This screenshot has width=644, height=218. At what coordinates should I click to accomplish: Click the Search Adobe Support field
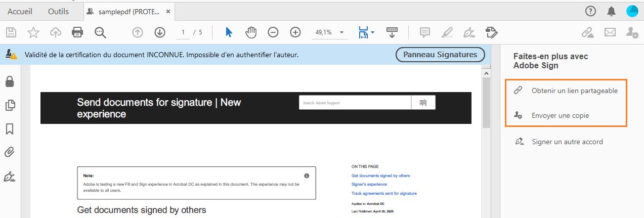click(x=355, y=103)
